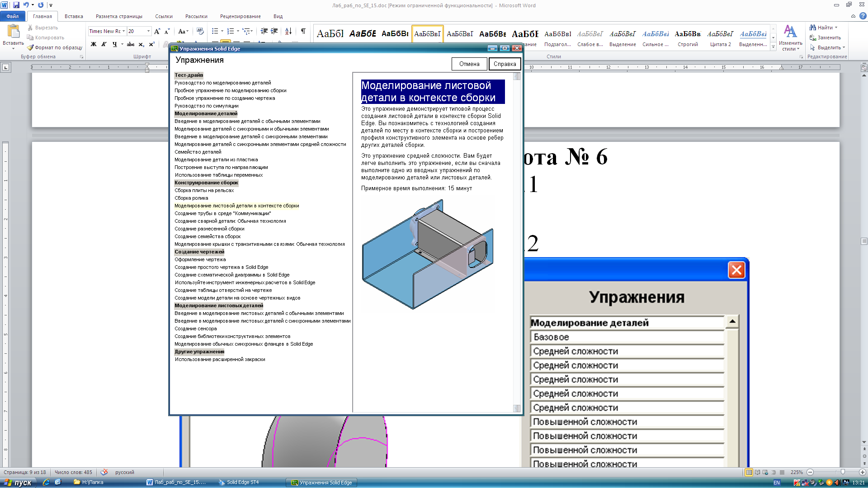Select 'Оформление чертежа' exercise link

pos(200,259)
